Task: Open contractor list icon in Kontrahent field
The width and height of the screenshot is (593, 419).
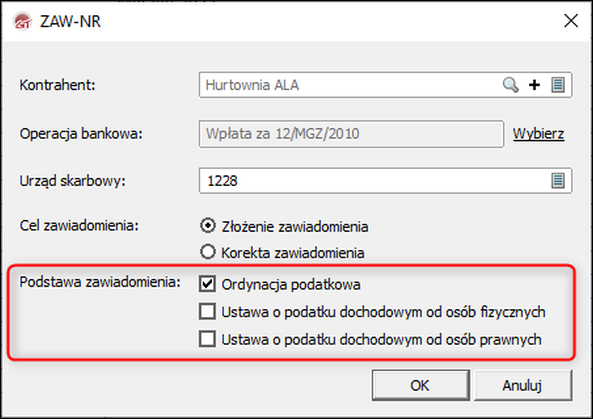Action: point(558,85)
